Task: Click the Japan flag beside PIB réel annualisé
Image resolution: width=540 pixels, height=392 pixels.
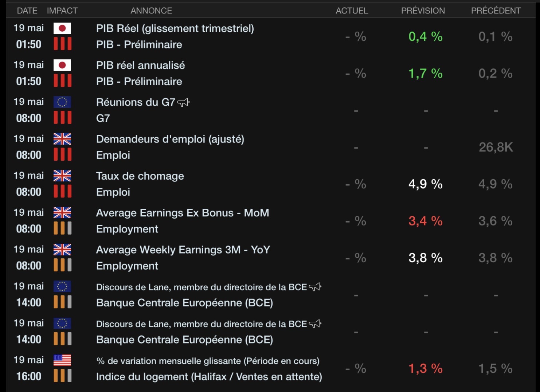Action: pos(62,65)
